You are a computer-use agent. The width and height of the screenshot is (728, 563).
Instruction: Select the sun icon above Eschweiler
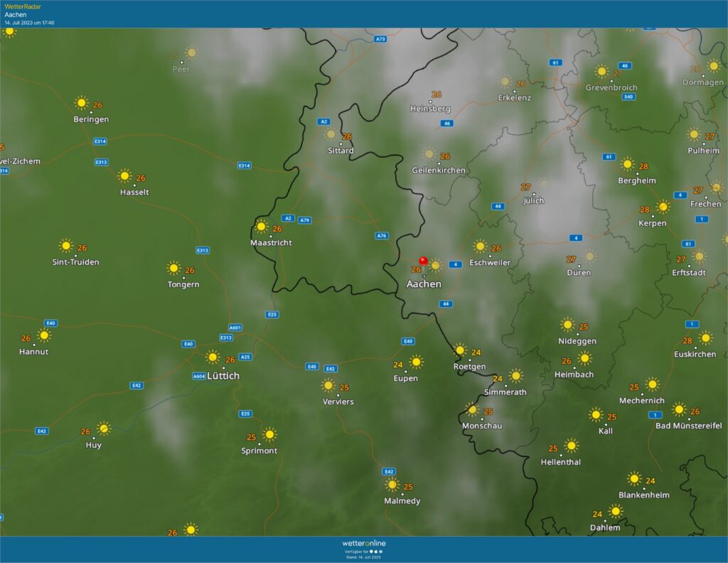tap(480, 247)
